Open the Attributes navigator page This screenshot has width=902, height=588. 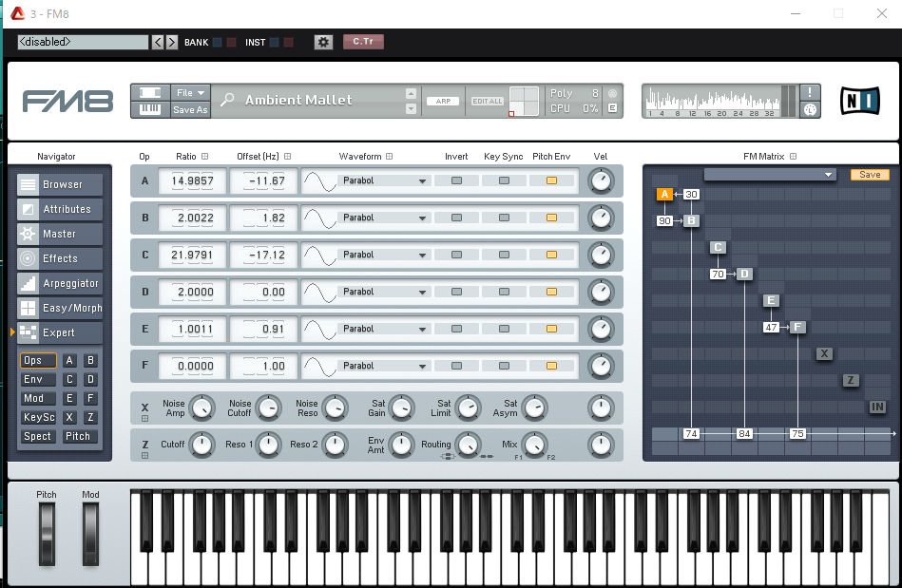60,209
